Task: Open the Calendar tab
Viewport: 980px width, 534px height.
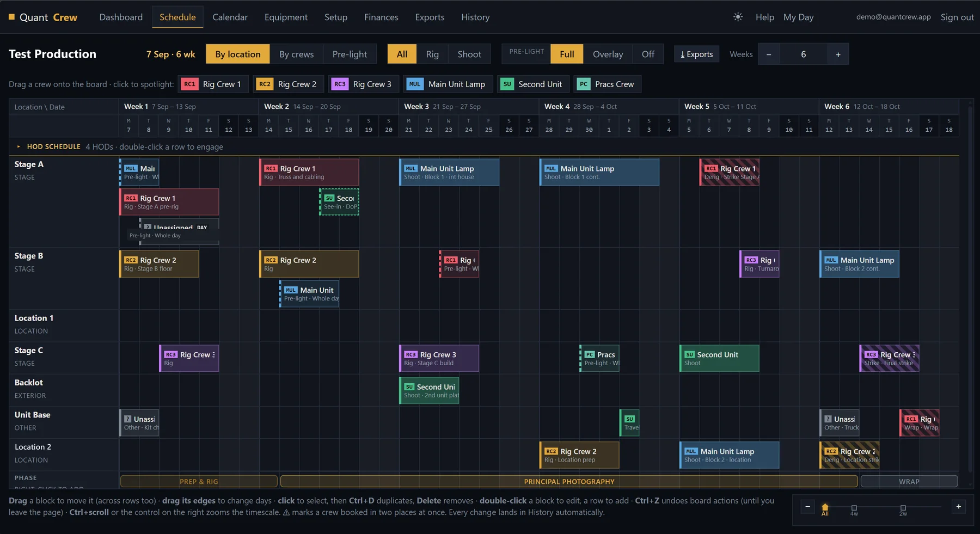Action: click(230, 17)
